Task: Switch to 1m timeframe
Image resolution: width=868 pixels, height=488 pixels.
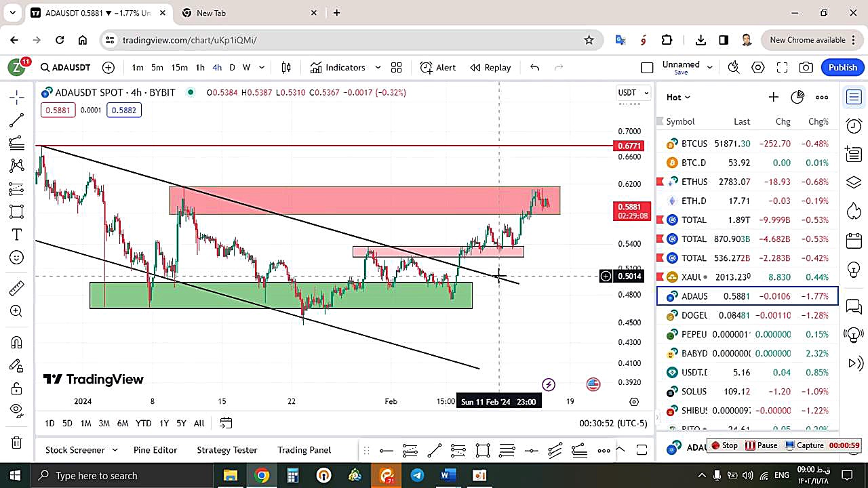Action: (x=138, y=67)
